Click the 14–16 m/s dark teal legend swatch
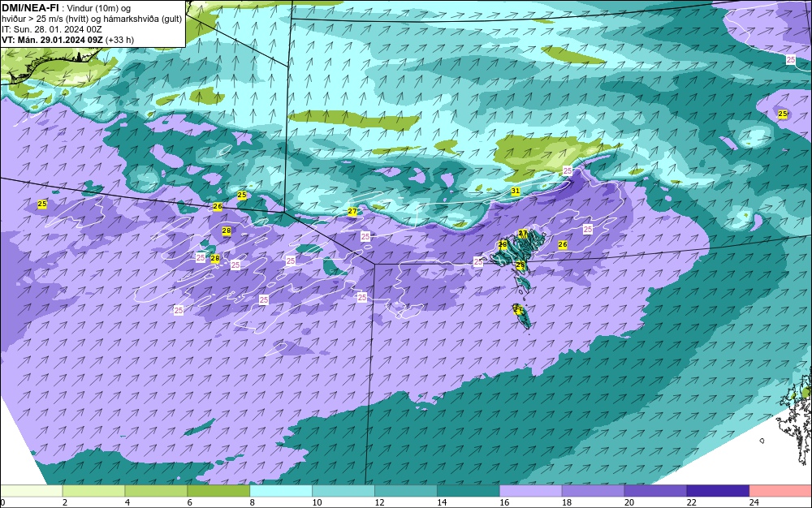This screenshot has width=812, height=508. pos(469,490)
